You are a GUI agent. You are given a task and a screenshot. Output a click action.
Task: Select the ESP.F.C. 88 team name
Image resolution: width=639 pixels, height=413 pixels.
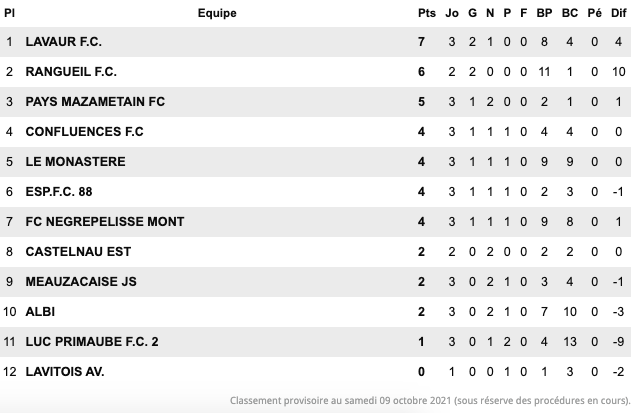[65, 191]
